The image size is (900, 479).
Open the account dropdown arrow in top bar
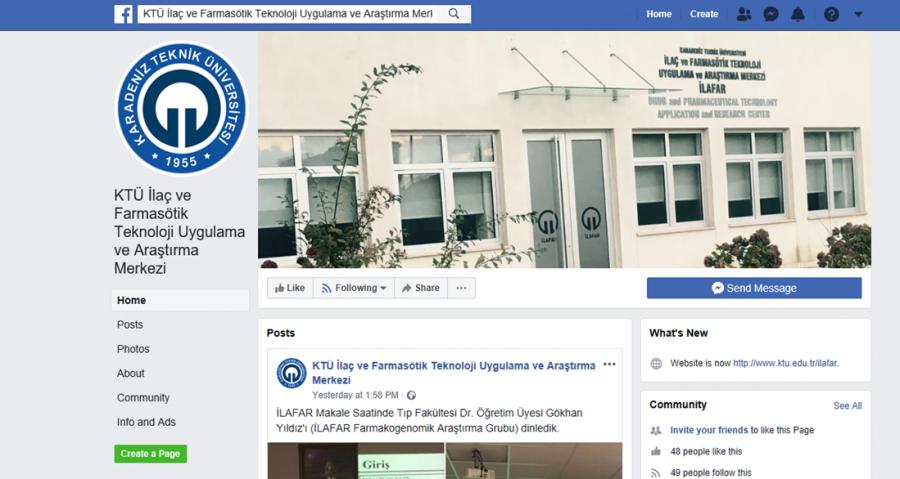[859, 14]
